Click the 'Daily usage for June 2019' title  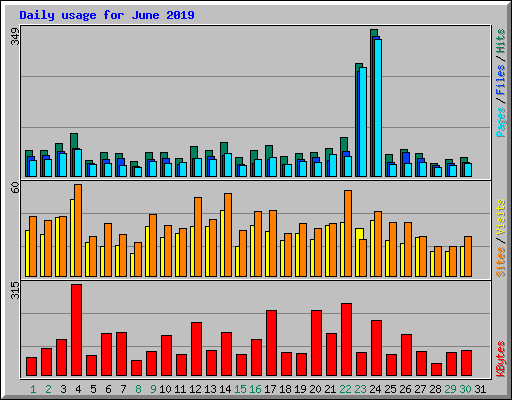[x=107, y=15]
